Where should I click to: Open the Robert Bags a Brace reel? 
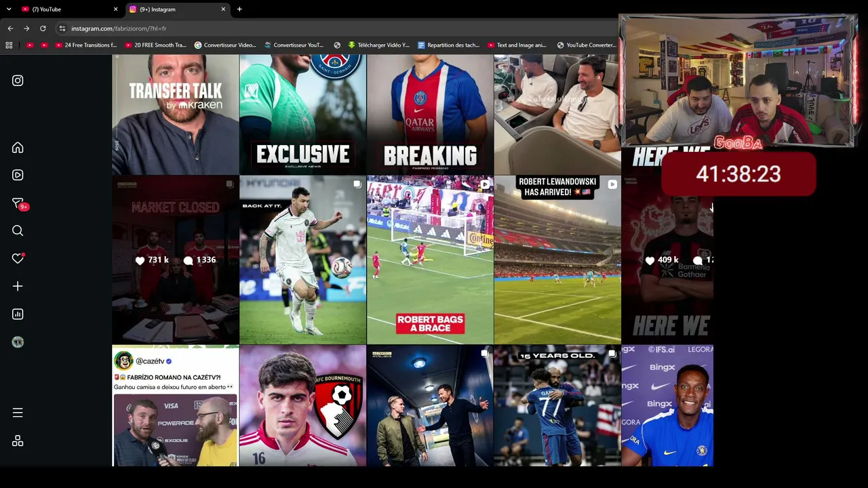tap(430, 260)
